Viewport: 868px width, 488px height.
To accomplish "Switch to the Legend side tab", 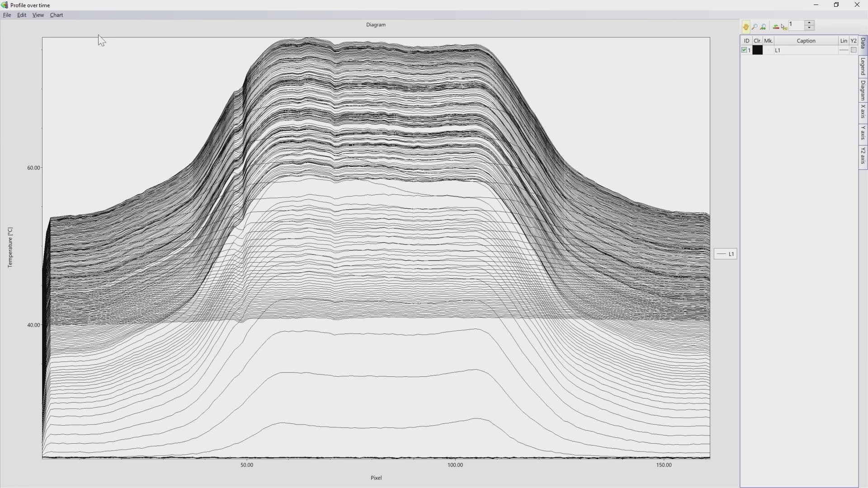I will click(x=863, y=67).
